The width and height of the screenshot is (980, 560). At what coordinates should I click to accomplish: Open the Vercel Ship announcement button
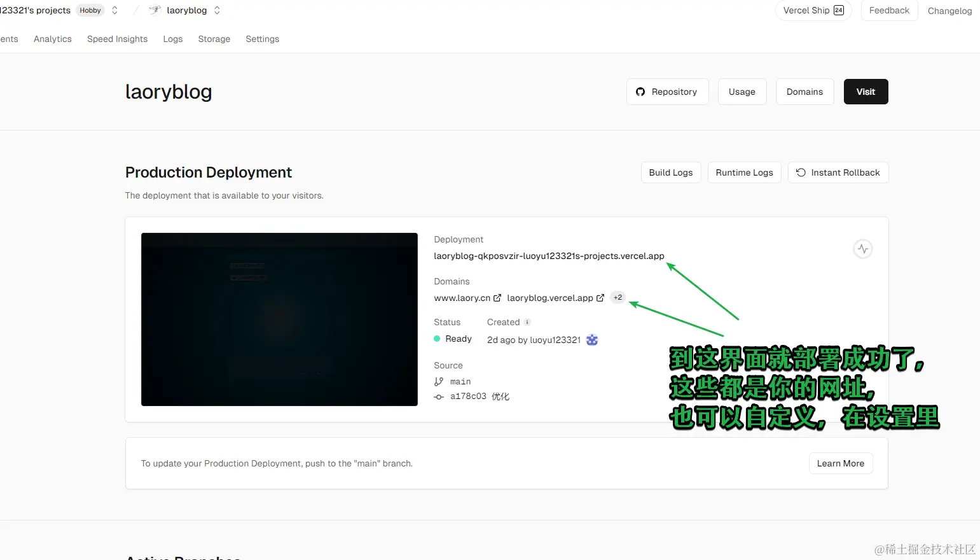tap(813, 10)
